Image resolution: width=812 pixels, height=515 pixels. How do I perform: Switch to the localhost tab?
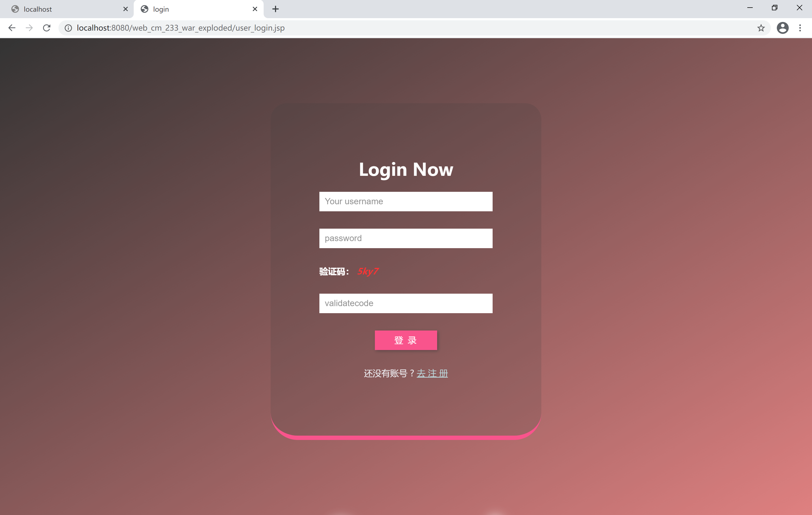click(x=66, y=9)
